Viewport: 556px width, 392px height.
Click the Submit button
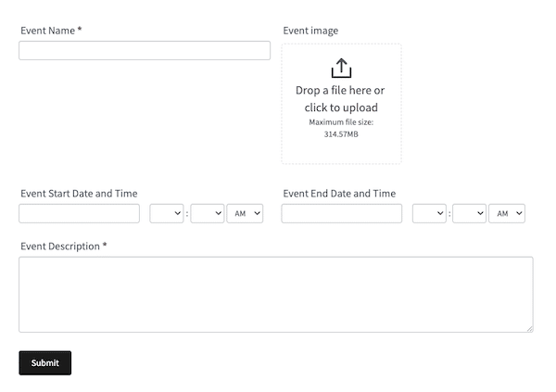[x=45, y=363]
